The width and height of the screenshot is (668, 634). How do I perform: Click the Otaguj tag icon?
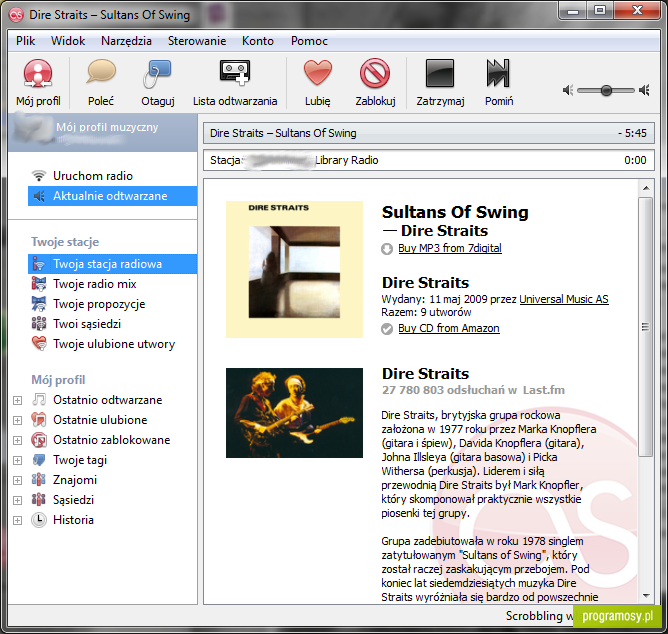pyautogui.click(x=157, y=74)
